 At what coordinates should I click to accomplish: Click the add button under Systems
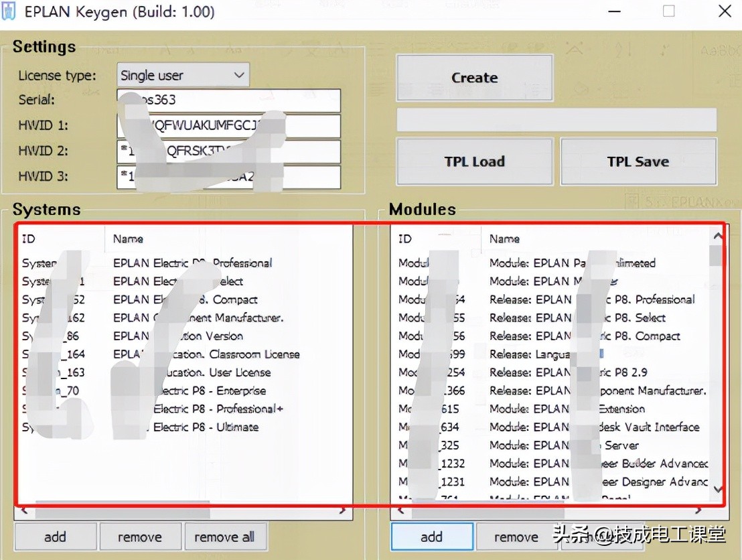tap(56, 537)
